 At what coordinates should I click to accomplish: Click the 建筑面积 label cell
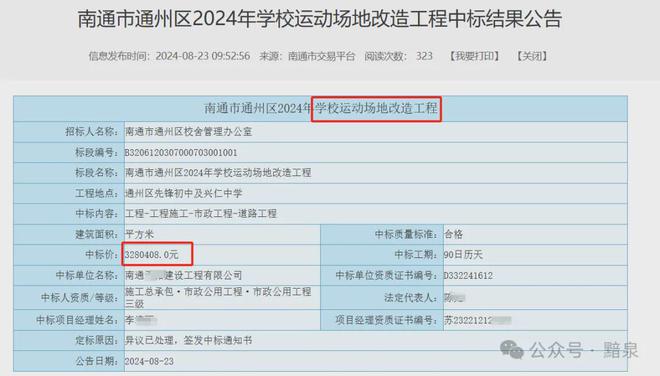(x=69, y=234)
